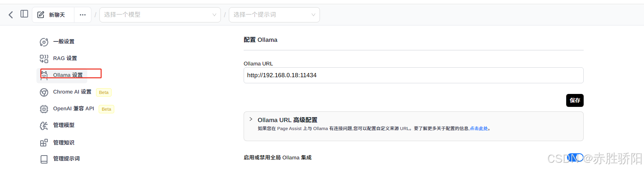644x170 pixels.
Task: Click the Ollama llama icon
Action: pyautogui.click(x=44, y=75)
